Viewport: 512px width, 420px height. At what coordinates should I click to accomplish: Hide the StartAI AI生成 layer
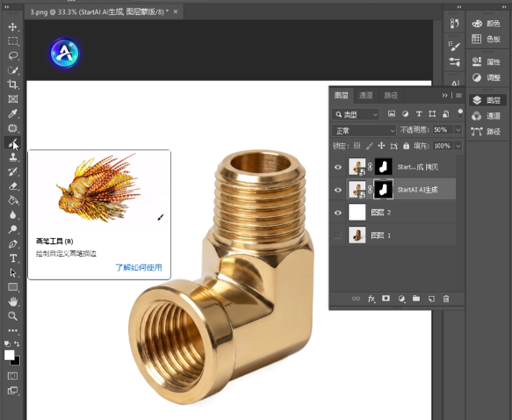tap(338, 190)
